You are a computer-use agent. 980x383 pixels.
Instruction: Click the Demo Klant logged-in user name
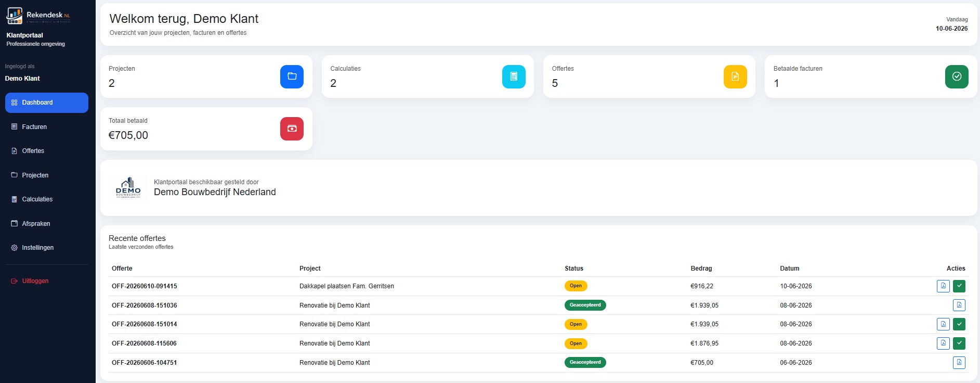[22, 79]
